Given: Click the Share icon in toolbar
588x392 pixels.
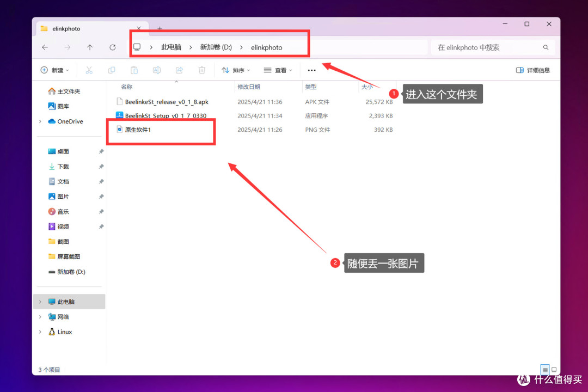Looking at the screenshot, I should click(x=179, y=70).
